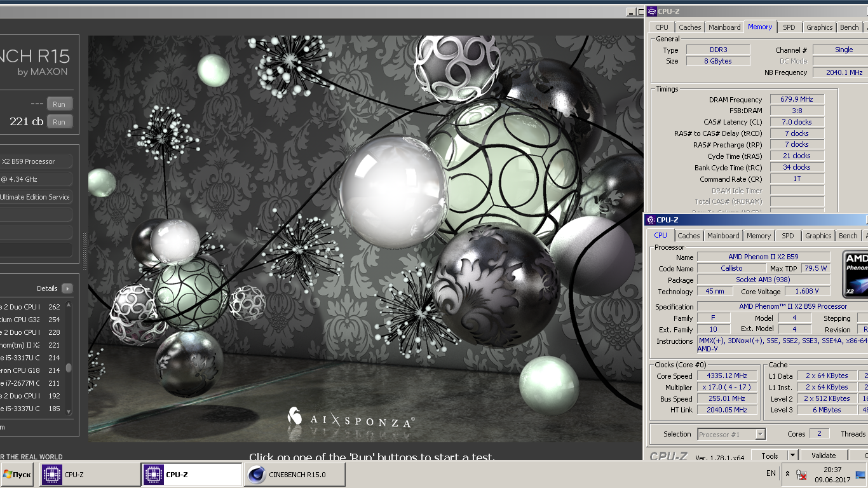The height and width of the screenshot is (488, 868).
Task: Click the Details arrow button in Cinebench
Action: coord(67,288)
